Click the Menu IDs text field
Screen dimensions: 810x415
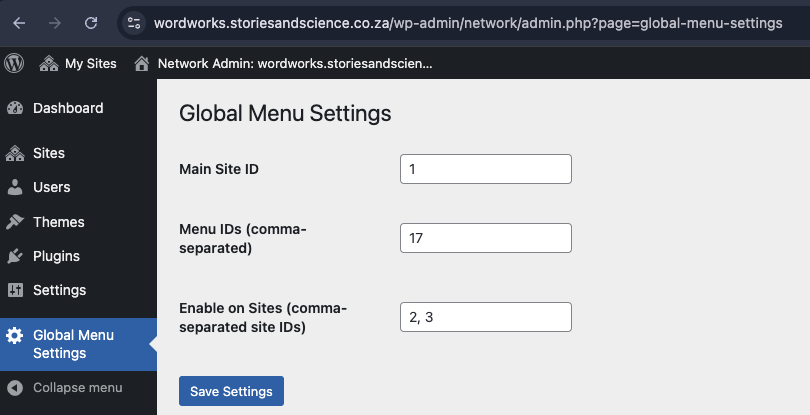tap(485, 238)
